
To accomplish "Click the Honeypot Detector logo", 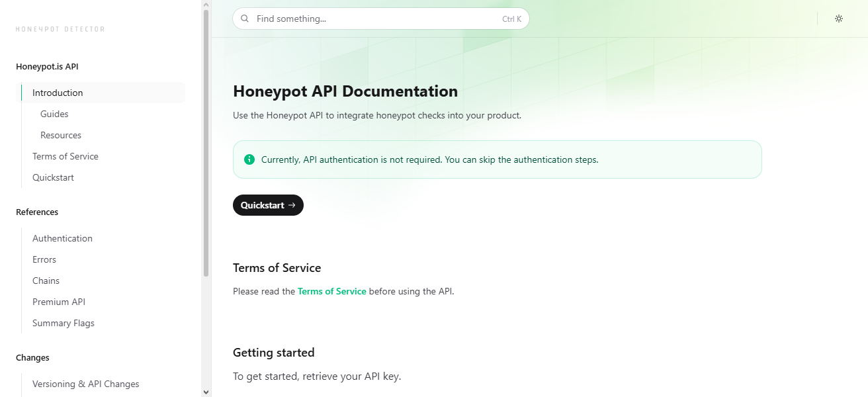I will coord(60,28).
